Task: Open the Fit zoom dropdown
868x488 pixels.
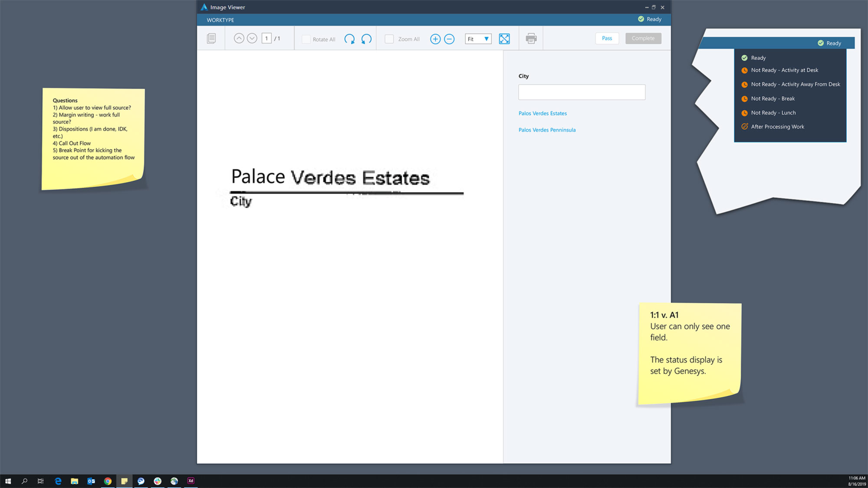Action: tap(478, 39)
